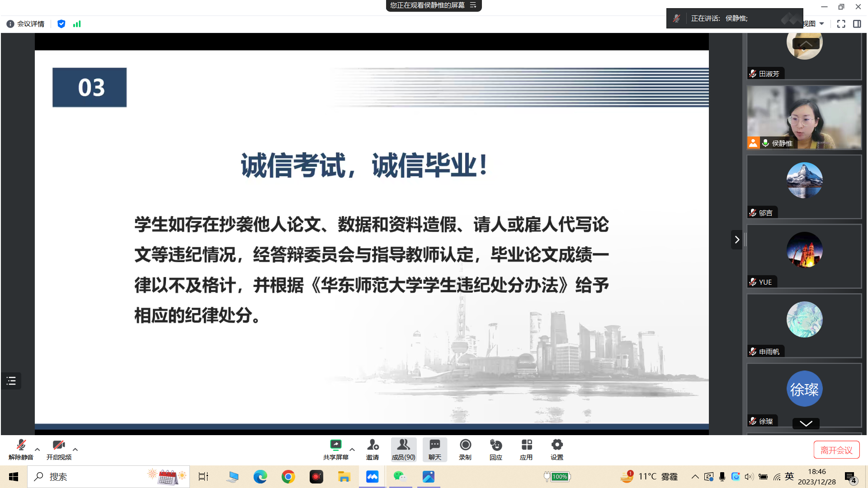
Task: Send a reaction using 回应
Action: click(x=495, y=449)
